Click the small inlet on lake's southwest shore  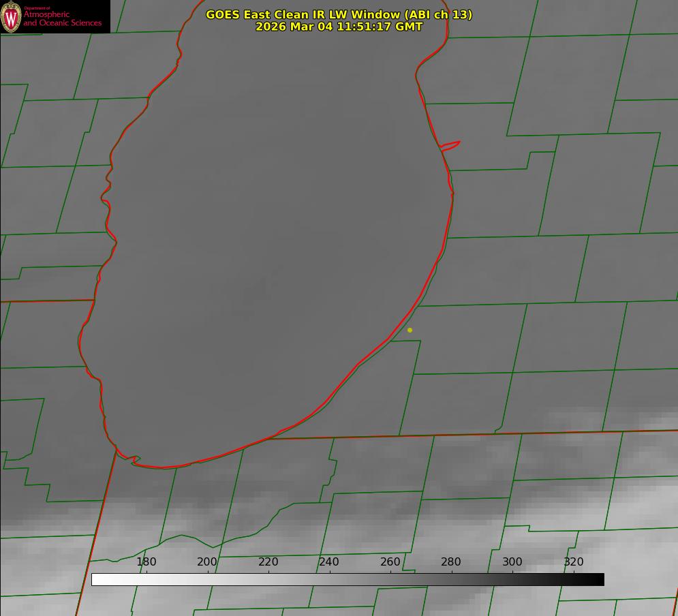135,460
